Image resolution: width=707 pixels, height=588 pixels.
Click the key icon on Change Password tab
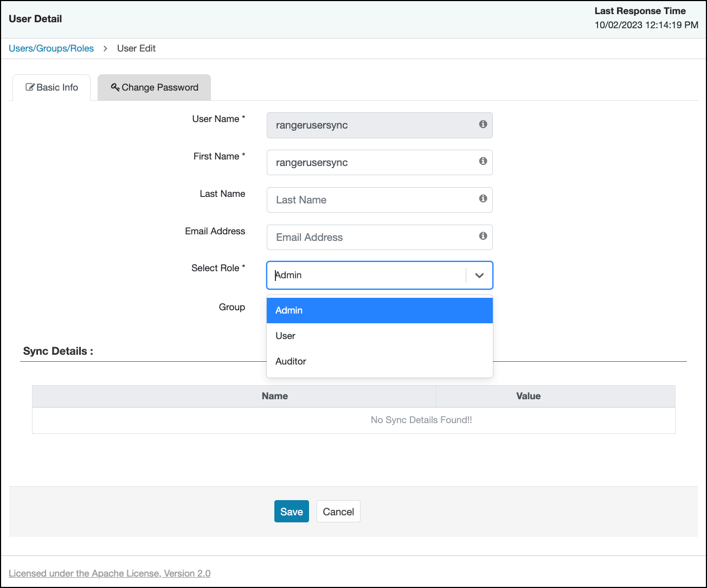pos(115,87)
